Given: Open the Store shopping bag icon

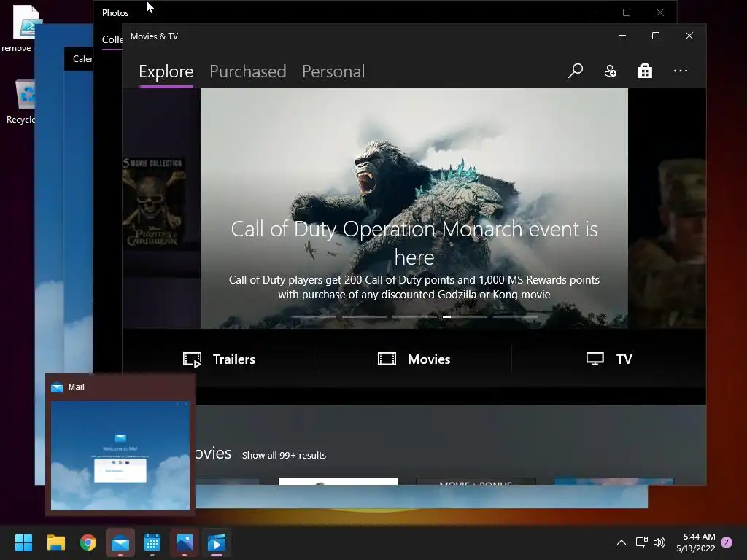Looking at the screenshot, I should pyautogui.click(x=645, y=71).
